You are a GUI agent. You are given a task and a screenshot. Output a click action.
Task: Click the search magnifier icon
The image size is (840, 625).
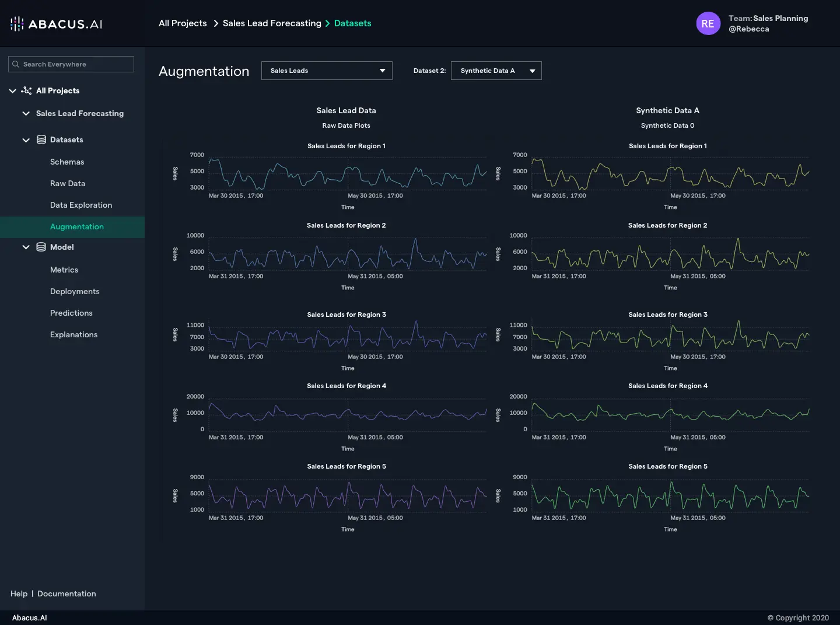(16, 64)
